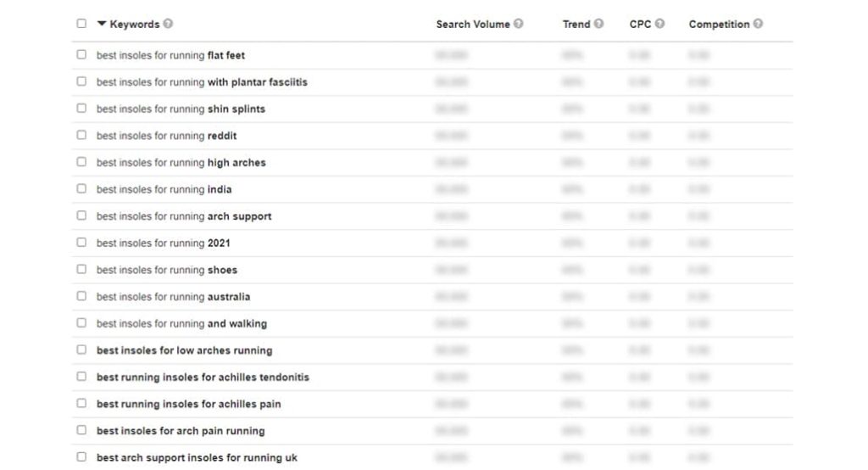Click blurred search volume for 'india' row
This screenshot has width=868, height=470.
tap(452, 189)
